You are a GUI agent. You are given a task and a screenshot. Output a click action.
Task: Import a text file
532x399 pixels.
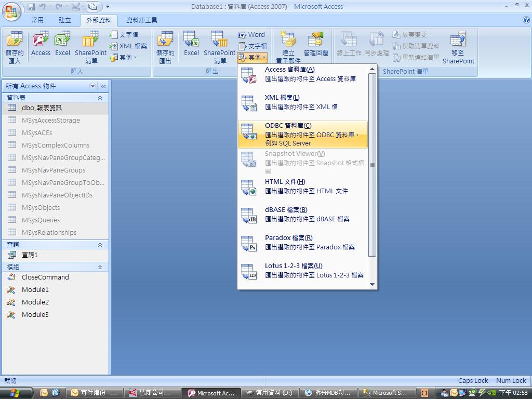[124, 35]
